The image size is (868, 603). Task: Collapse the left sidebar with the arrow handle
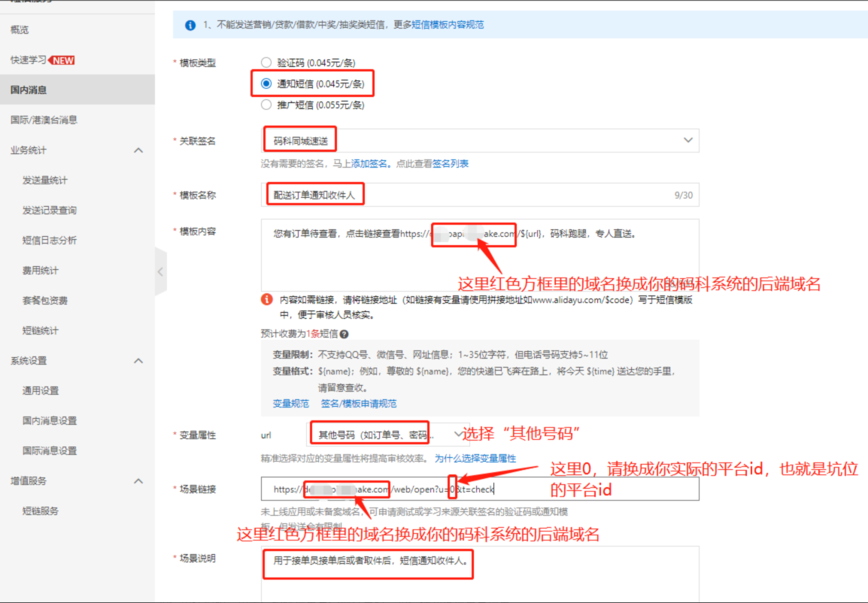click(x=160, y=271)
